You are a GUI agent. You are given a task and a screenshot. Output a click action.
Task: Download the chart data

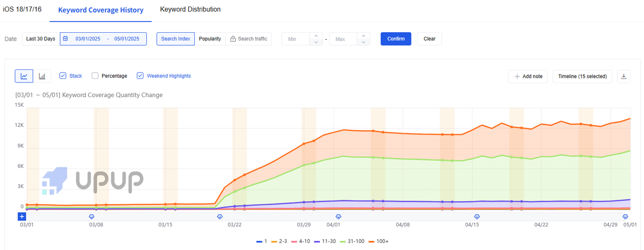[624, 76]
